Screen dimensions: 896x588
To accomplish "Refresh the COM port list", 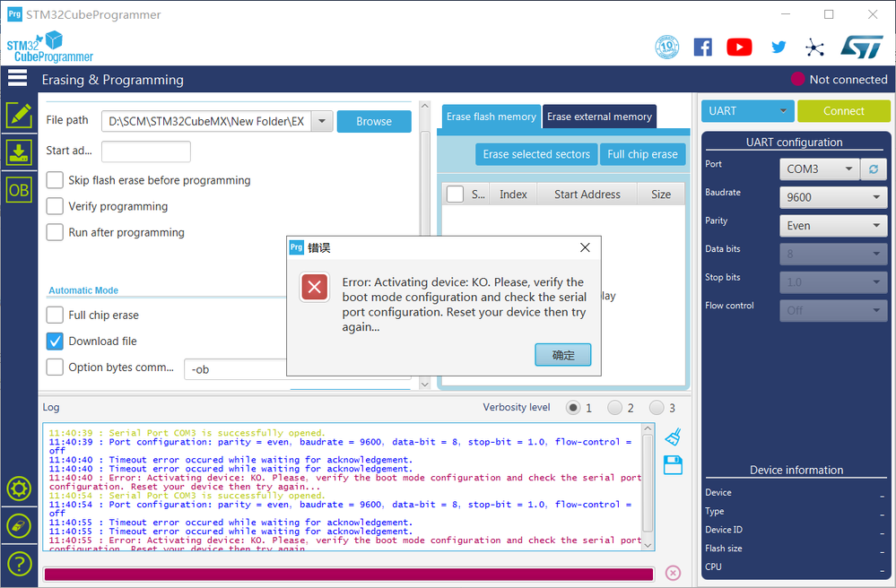I will click(874, 169).
